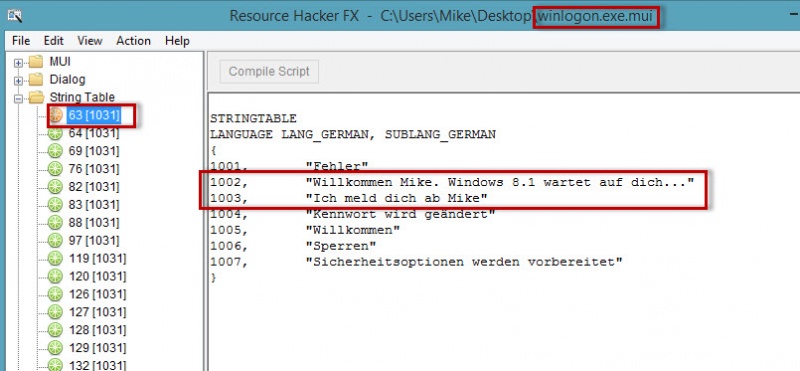Select string table entry 120 [1031]
Viewport: 800px width, 371px height.
[x=97, y=276]
